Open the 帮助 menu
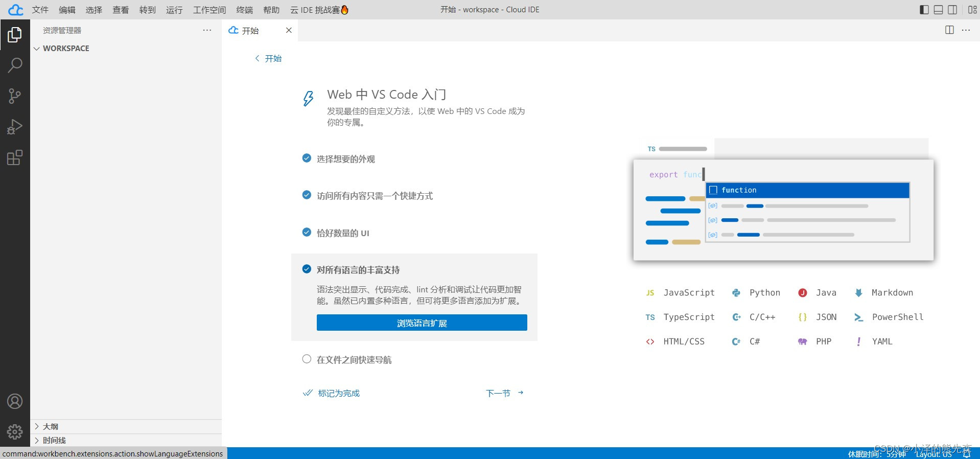This screenshot has width=980, height=459. [x=271, y=10]
